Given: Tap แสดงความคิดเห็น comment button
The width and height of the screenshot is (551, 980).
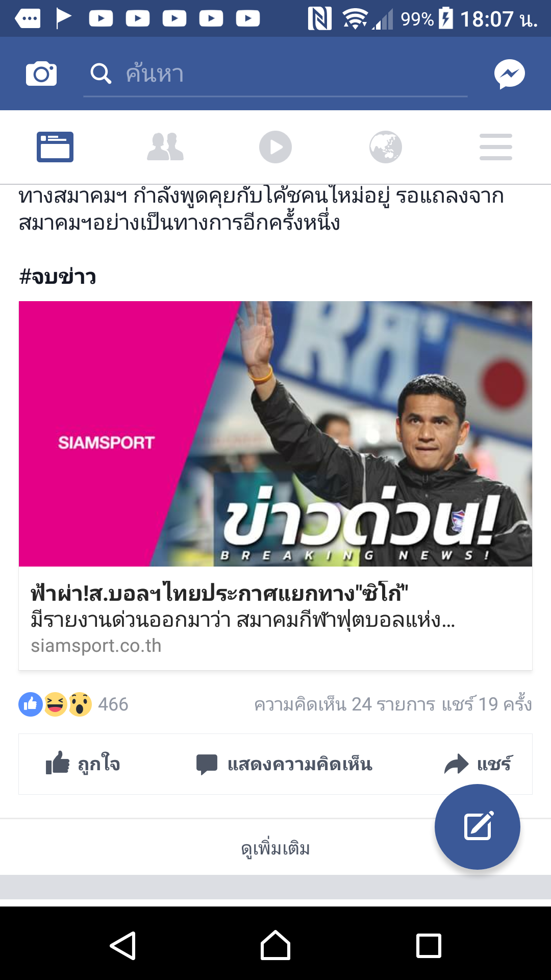Looking at the screenshot, I should click(x=284, y=764).
